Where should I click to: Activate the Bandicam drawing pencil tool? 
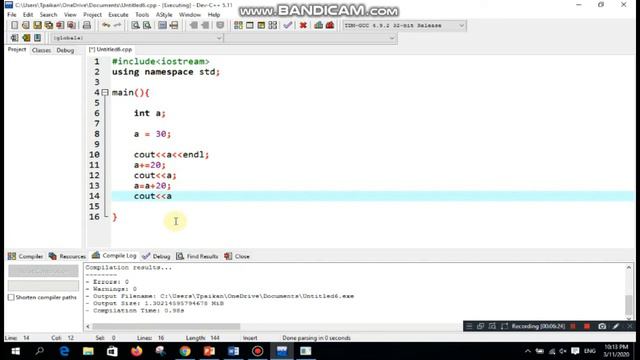click(x=616, y=326)
